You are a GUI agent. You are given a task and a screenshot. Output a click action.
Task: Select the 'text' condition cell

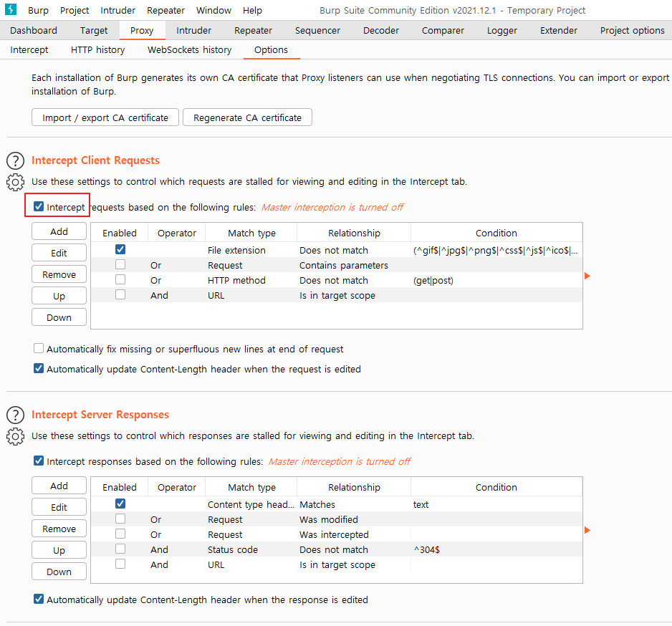pos(496,504)
